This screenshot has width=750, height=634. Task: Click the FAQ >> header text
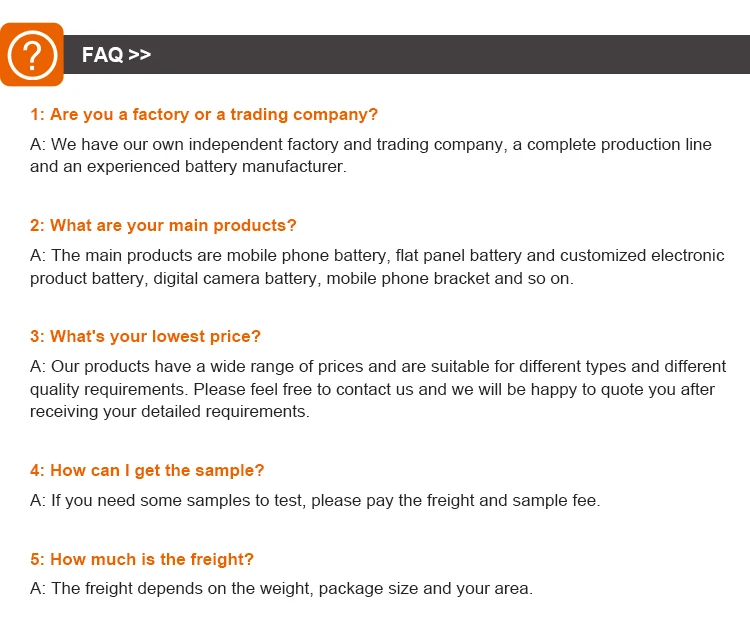click(x=116, y=55)
